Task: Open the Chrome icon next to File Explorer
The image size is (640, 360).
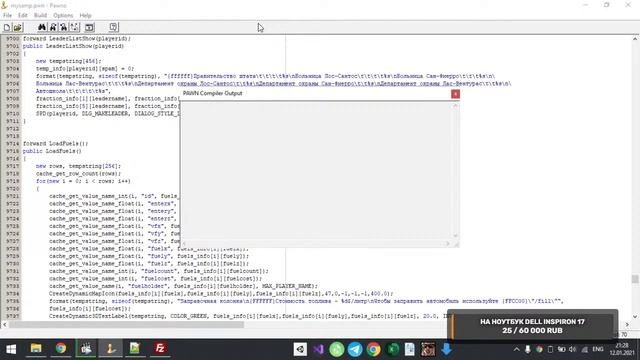Action: tap(61, 349)
